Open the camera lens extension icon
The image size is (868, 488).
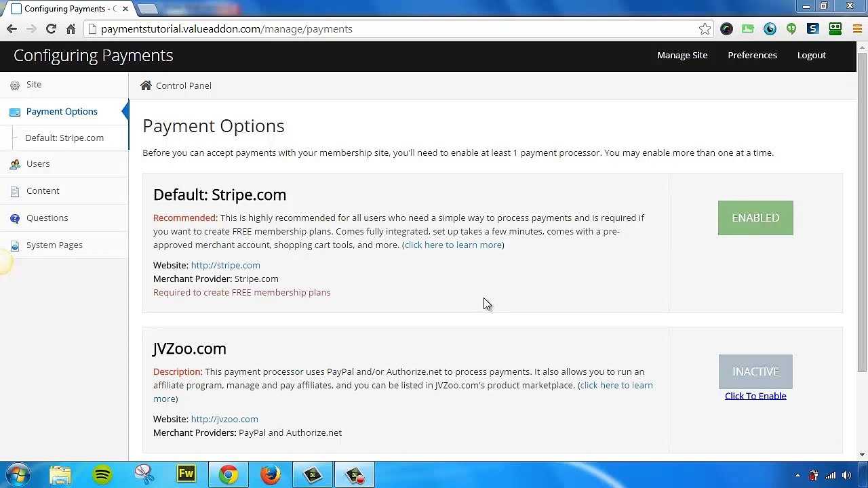point(726,29)
